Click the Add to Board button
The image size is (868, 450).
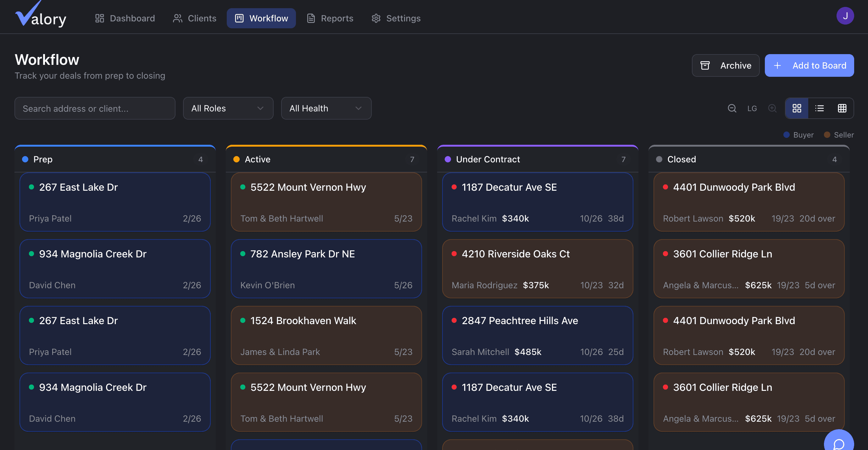810,65
